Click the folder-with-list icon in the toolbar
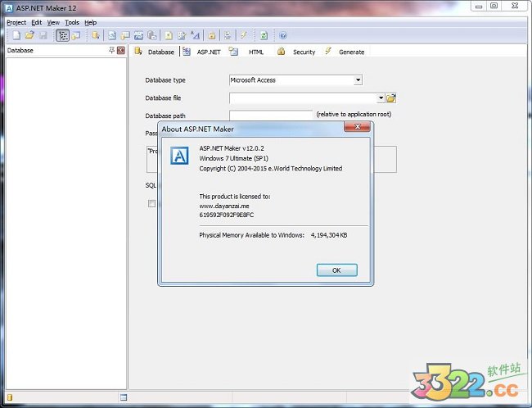Viewport: 532px width, 408px height. (x=125, y=35)
